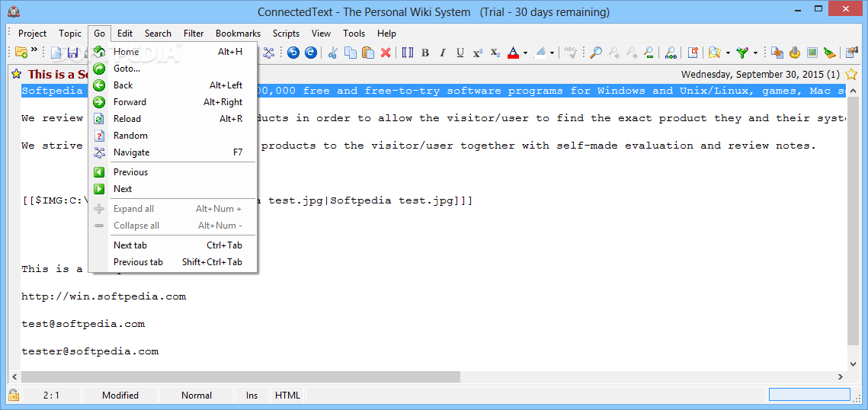
Task: Open the filter funnel dropdown arrow
Action: pos(754,53)
